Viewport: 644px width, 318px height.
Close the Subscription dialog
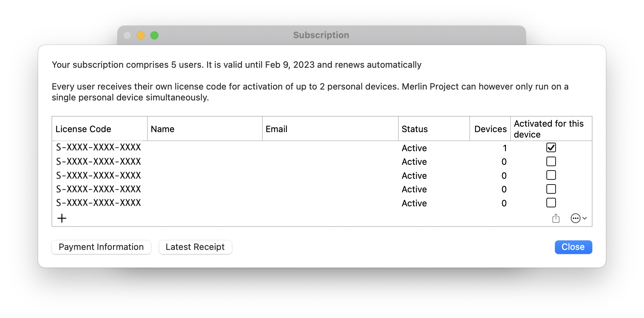573,247
